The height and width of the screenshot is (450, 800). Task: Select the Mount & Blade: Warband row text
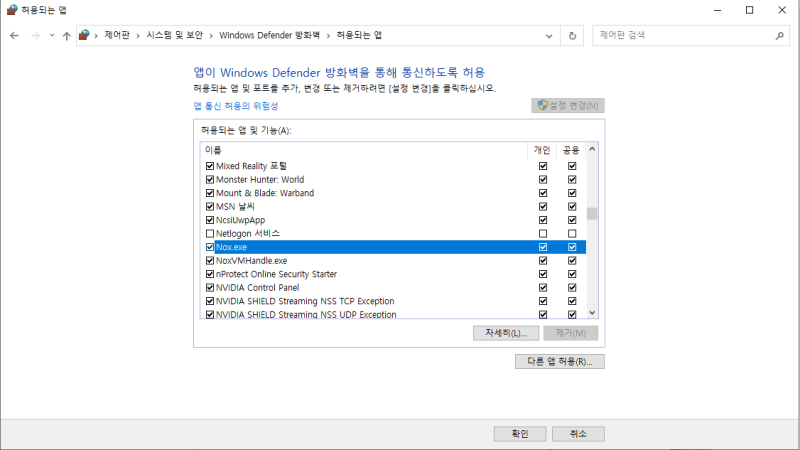(265, 193)
